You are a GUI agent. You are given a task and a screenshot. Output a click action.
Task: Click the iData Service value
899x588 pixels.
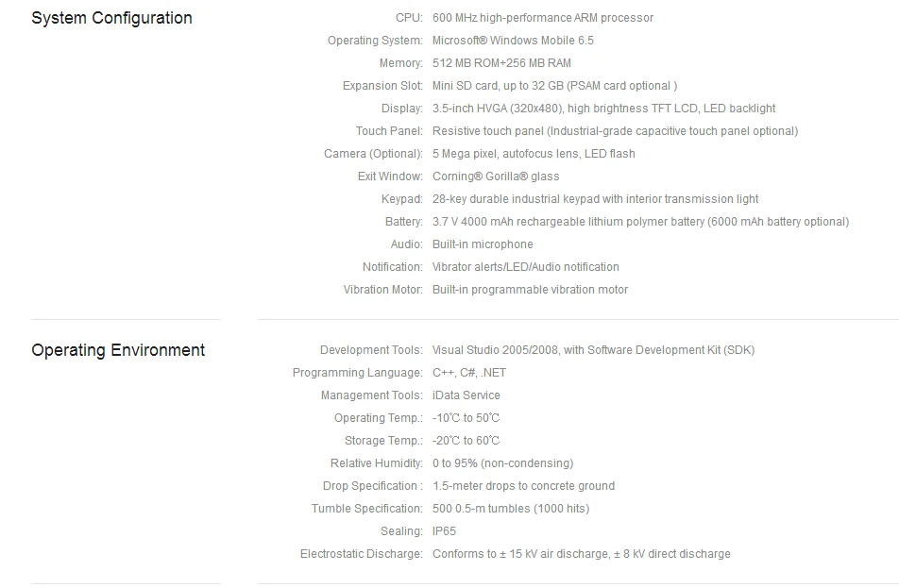(466, 395)
